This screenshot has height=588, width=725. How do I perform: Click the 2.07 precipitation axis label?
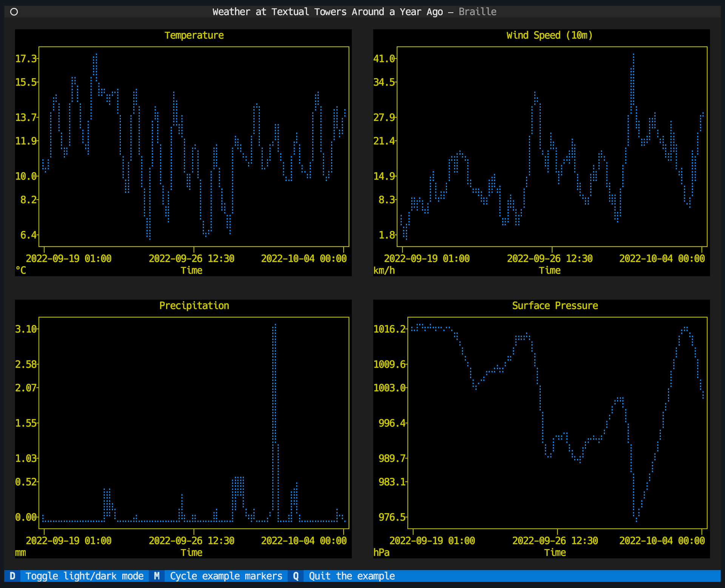(x=26, y=388)
